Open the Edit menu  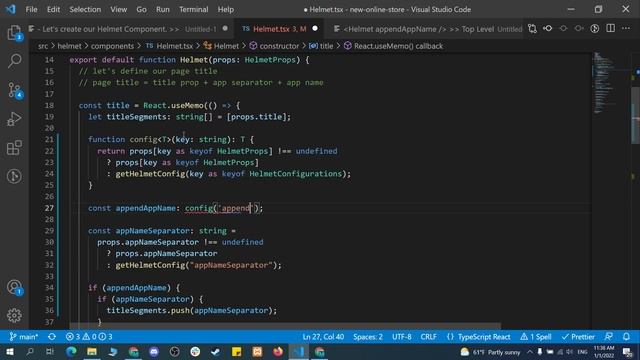click(x=53, y=9)
